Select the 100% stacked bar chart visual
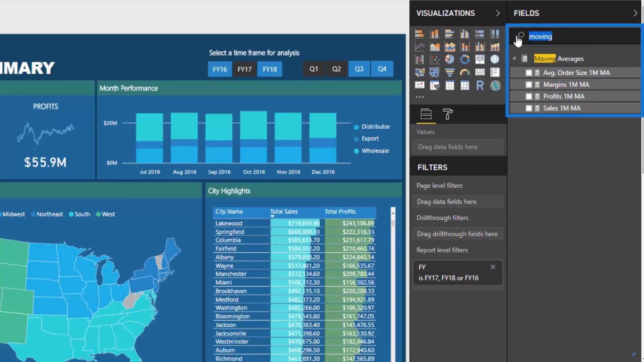The height and width of the screenshot is (362, 644). (x=480, y=34)
